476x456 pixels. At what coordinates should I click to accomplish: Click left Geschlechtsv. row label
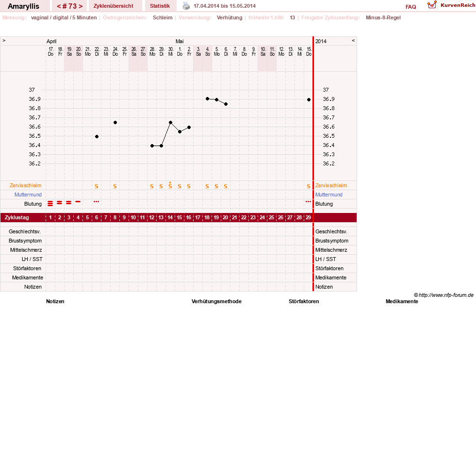(x=25, y=232)
